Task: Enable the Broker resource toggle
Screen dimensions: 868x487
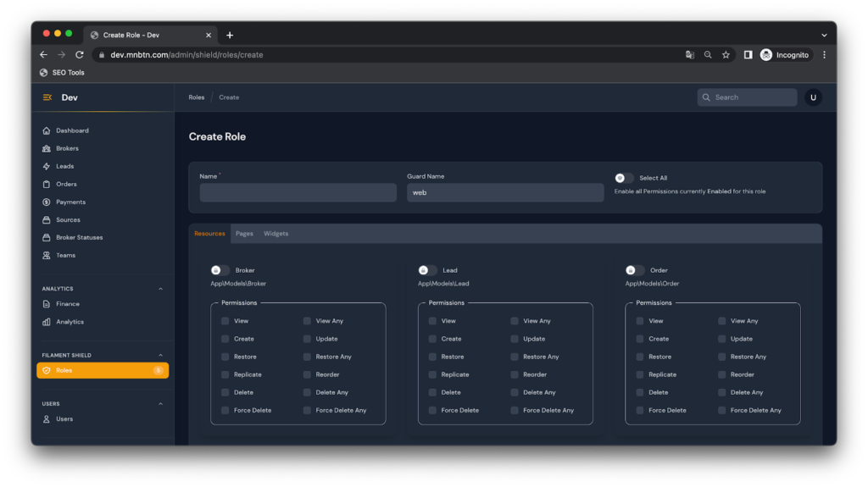Action: point(220,270)
